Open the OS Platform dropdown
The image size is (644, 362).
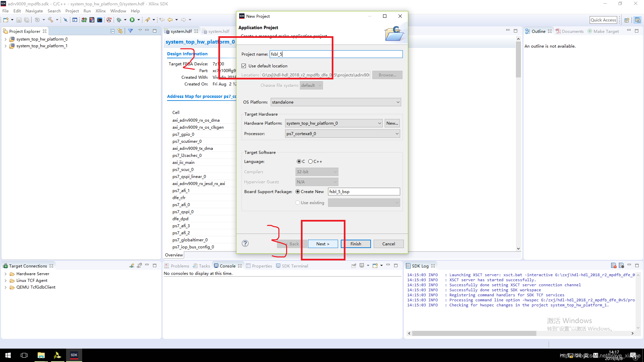(335, 102)
